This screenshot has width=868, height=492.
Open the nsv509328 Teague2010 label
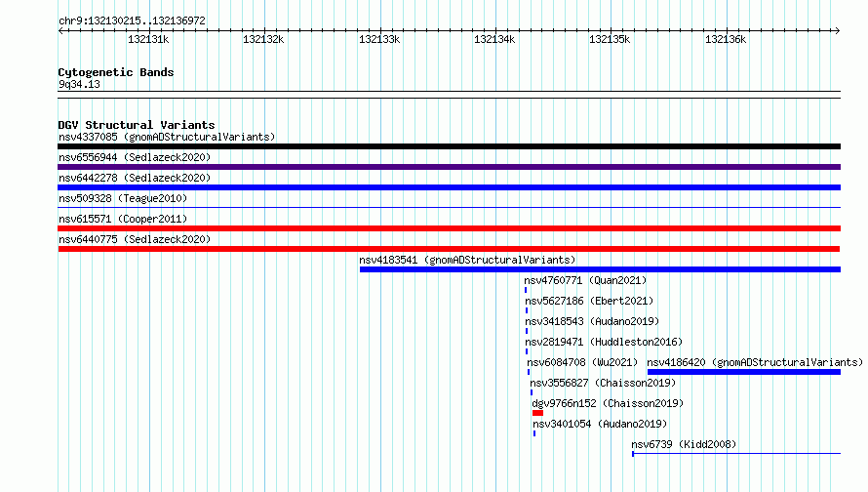click(123, 198)
